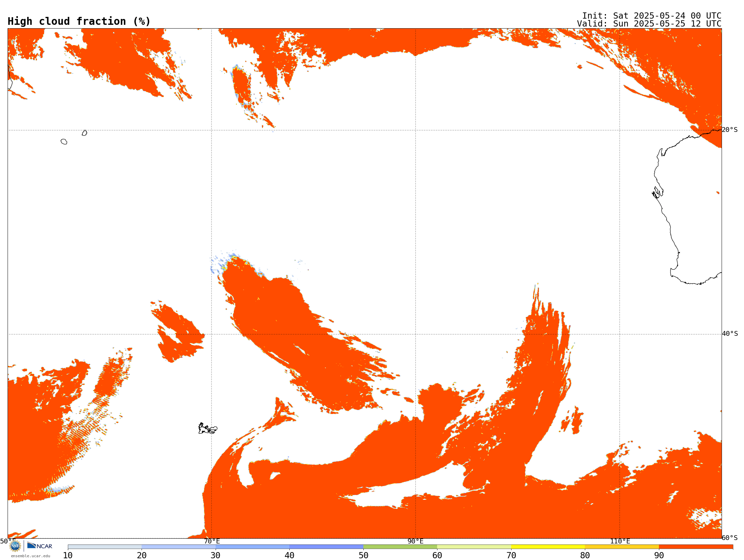
Task: Pick the 20-30 light blue colorbar swatch
Action: 178,547
